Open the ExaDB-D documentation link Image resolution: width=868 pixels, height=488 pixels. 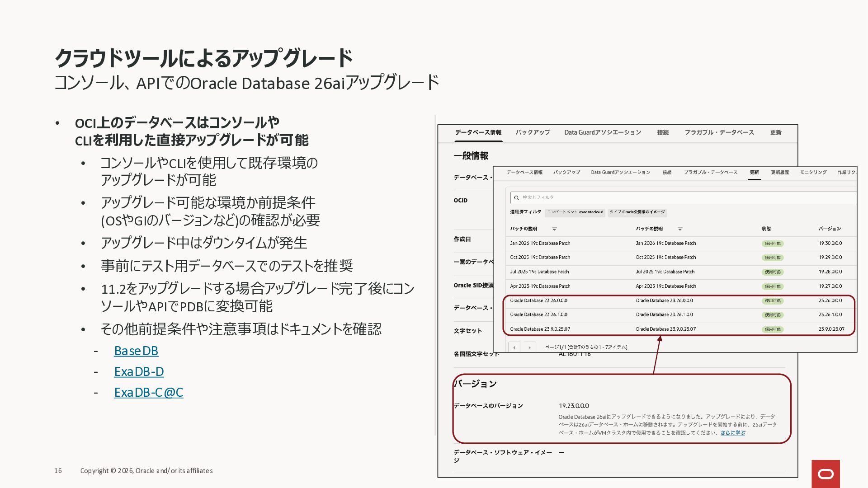tap(139, 371)
